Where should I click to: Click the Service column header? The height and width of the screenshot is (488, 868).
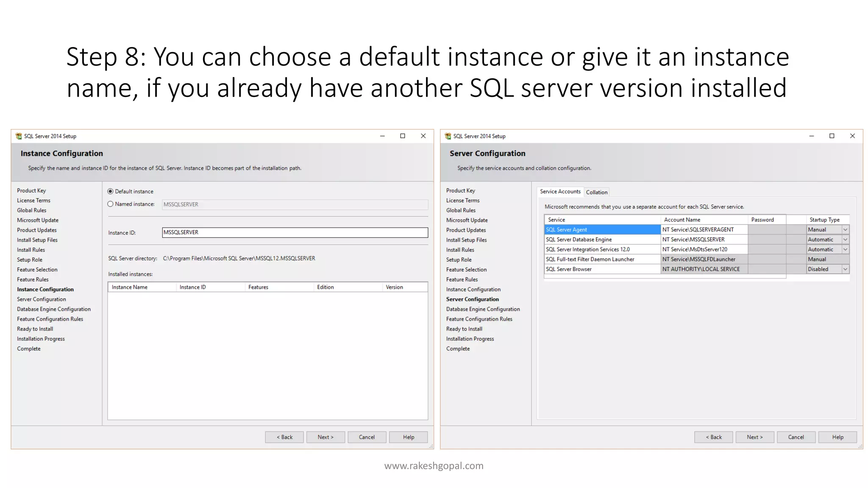click(602, 220)
